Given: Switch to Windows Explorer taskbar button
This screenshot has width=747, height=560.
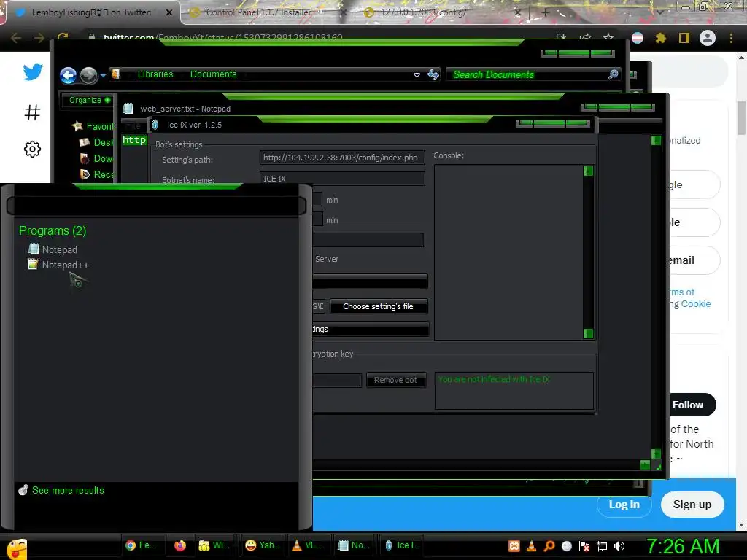Looking at the screenshot, I should (214, 545).
